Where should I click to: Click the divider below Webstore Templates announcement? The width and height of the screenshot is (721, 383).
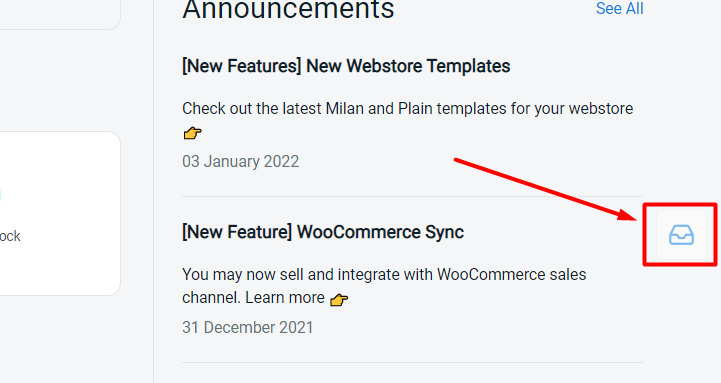coord(412,196)
